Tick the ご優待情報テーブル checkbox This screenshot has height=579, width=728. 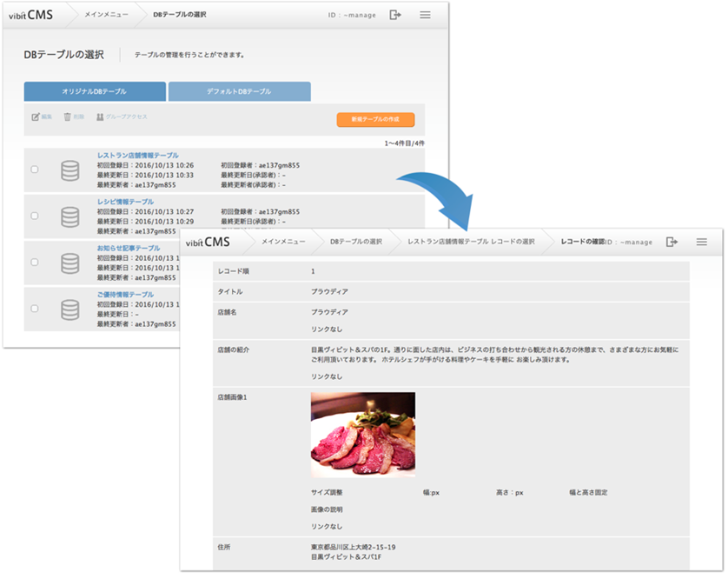[35, 309]
